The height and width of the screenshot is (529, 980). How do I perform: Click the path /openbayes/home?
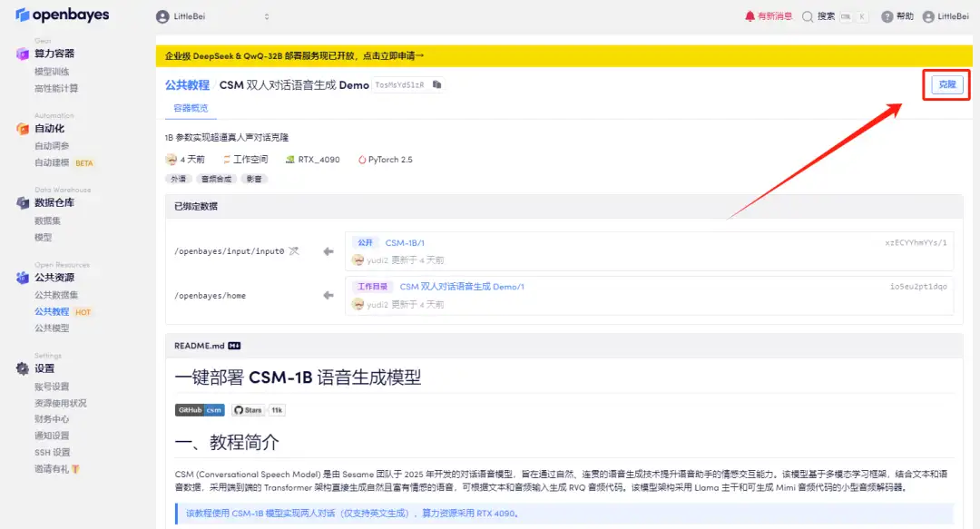click(210, 296)
